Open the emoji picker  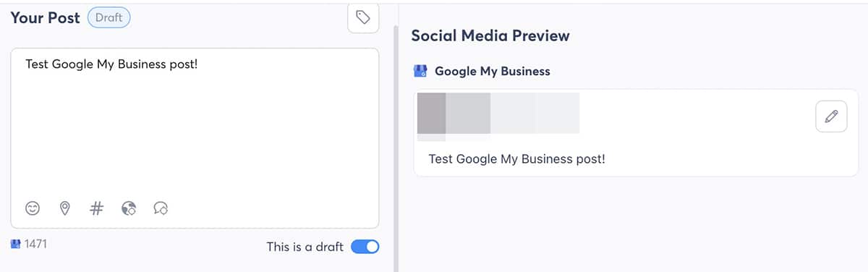click(33, 208)
